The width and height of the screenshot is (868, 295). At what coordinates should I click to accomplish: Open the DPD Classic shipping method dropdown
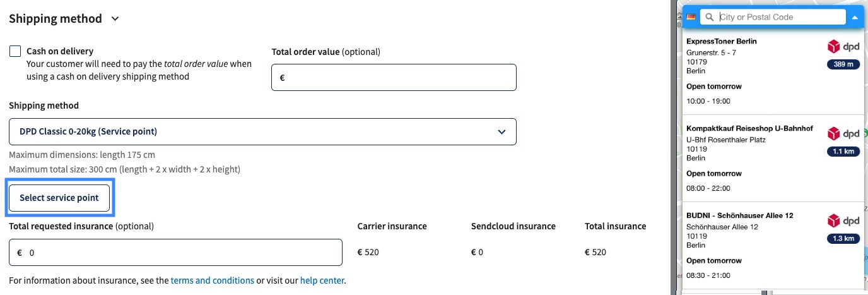262,131
